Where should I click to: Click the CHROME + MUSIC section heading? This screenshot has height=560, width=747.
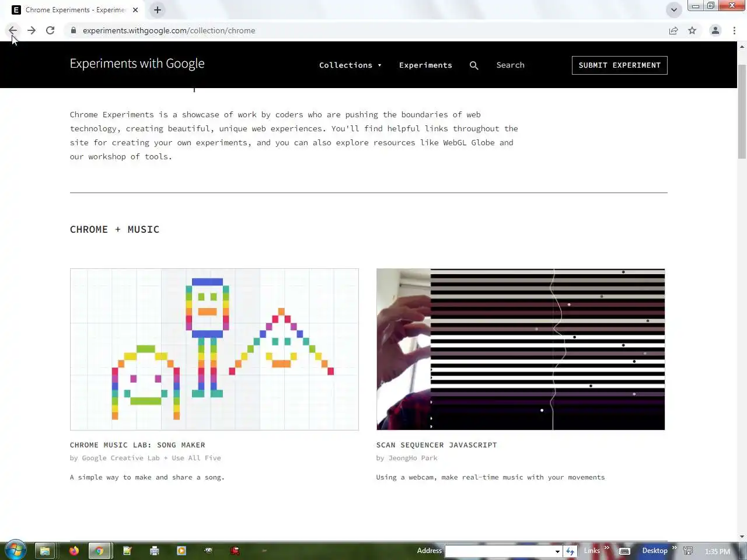(114, 229)
